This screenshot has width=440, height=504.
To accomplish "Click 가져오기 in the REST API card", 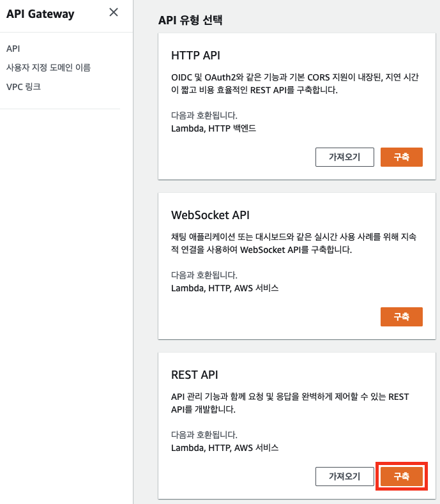I will click(x=345, y=477).
